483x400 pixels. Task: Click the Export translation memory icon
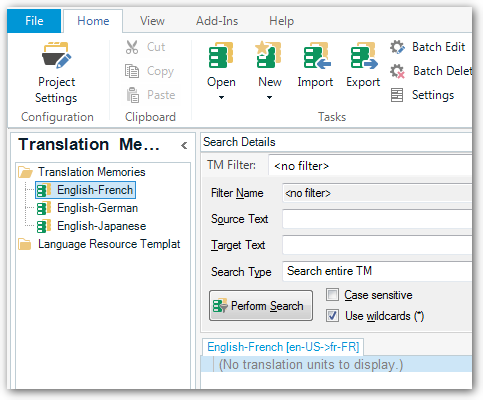pos(363,56)
